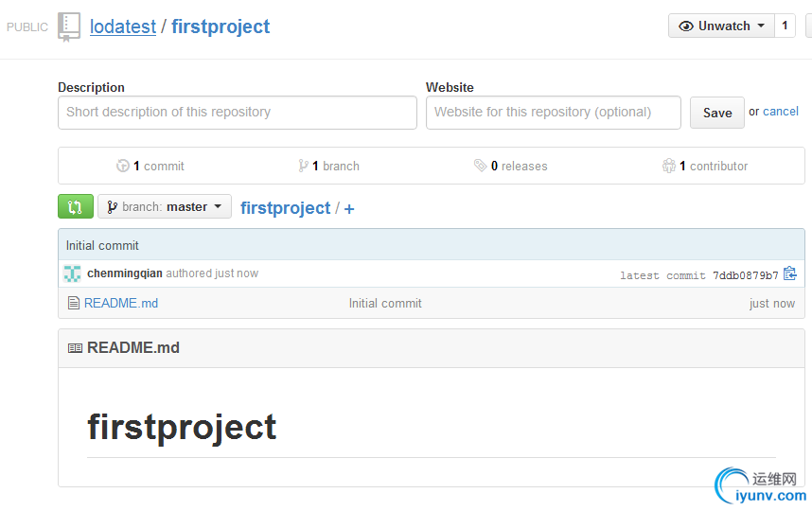Expand the Unwatch dropdown arrow
The image size is (812, 511).
click(x=761, y=26)
